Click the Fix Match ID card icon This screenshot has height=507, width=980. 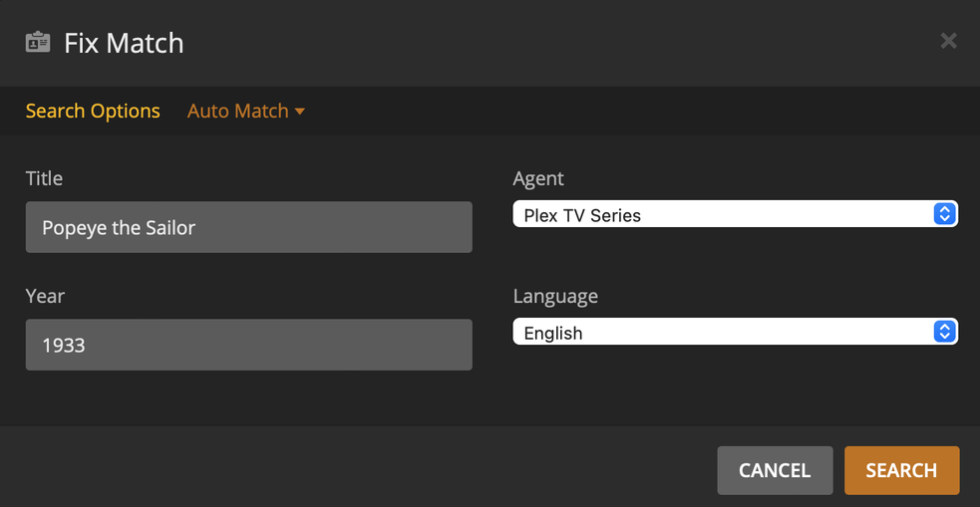[x=38, y=43]
